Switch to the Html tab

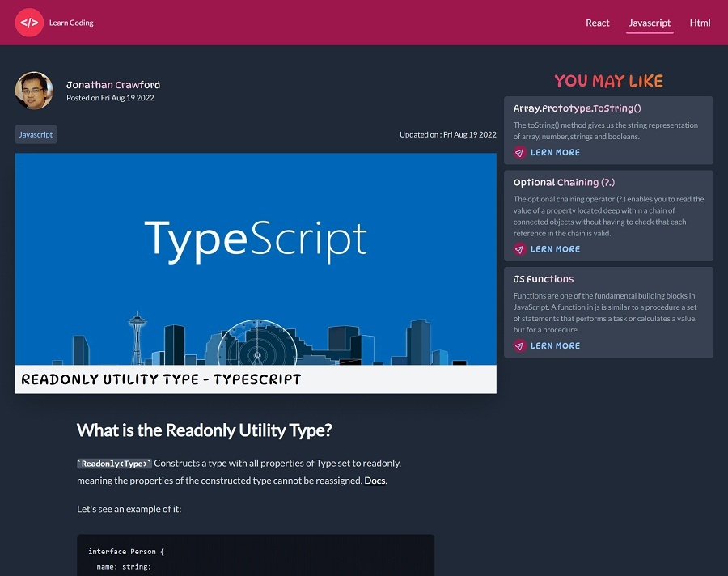tap(699, 23)
